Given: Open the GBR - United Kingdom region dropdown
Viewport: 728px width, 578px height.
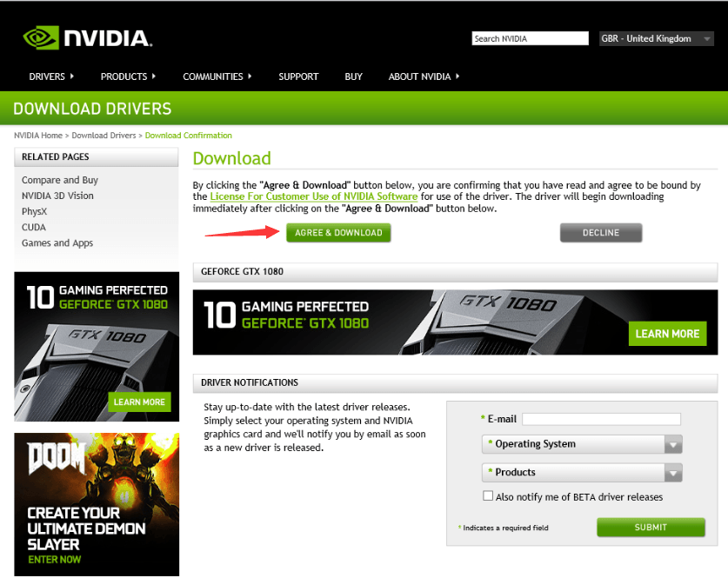Looking at the screenshot, I should 657,38.
